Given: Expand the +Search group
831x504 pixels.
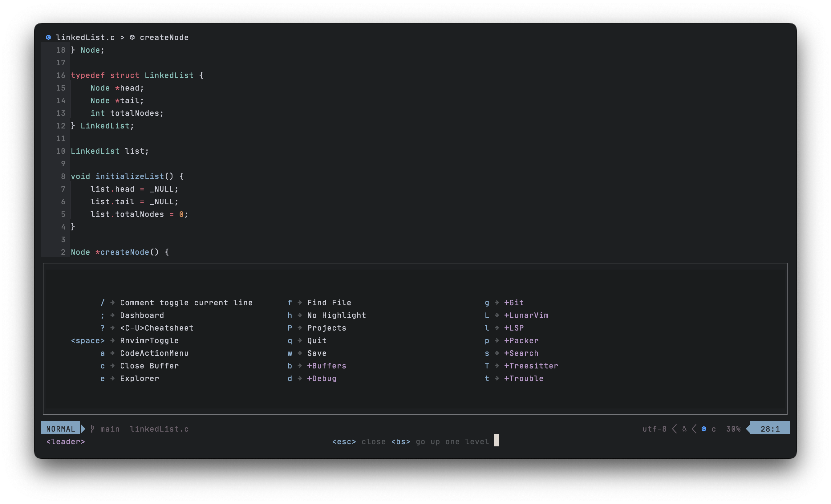Looking at the screenshot, I should point(521,353).
